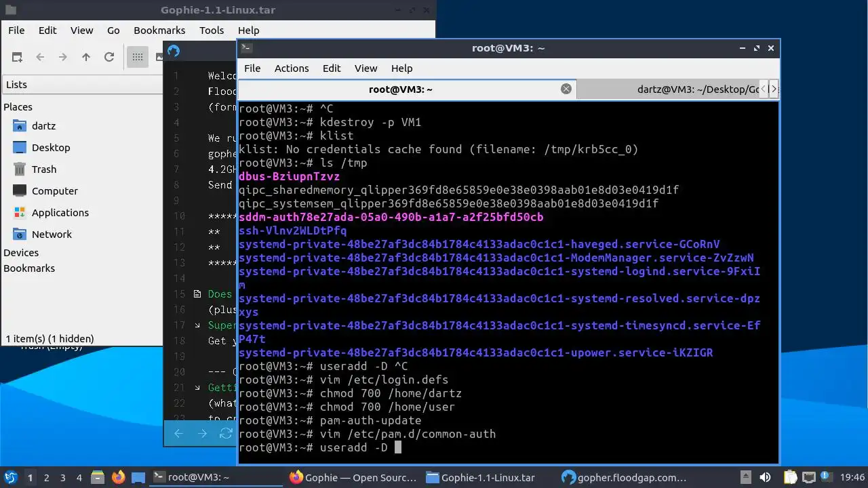This screenshot has width=868, height=488.
Task: Open the network connection tray icon
Action: click(x=808, y=477)
